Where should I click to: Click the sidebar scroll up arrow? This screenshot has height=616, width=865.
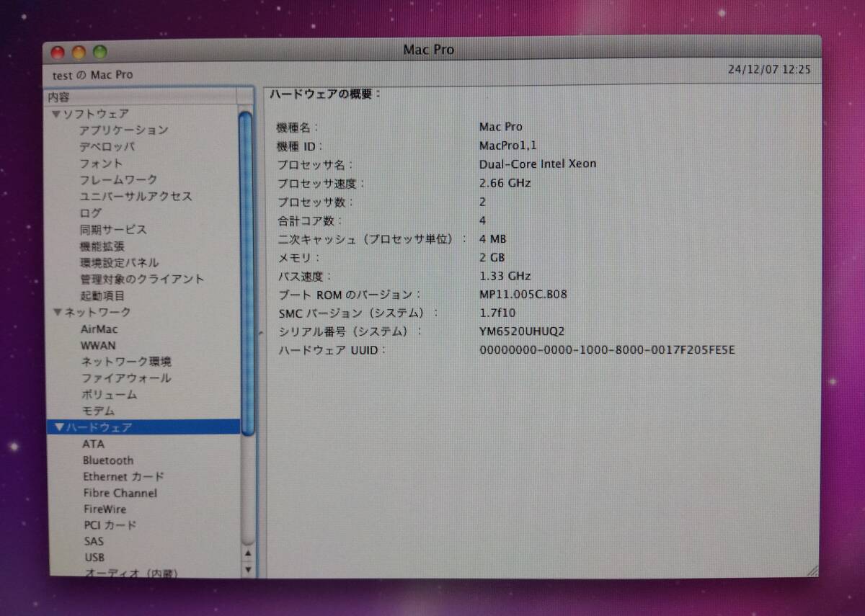(249, 555)
